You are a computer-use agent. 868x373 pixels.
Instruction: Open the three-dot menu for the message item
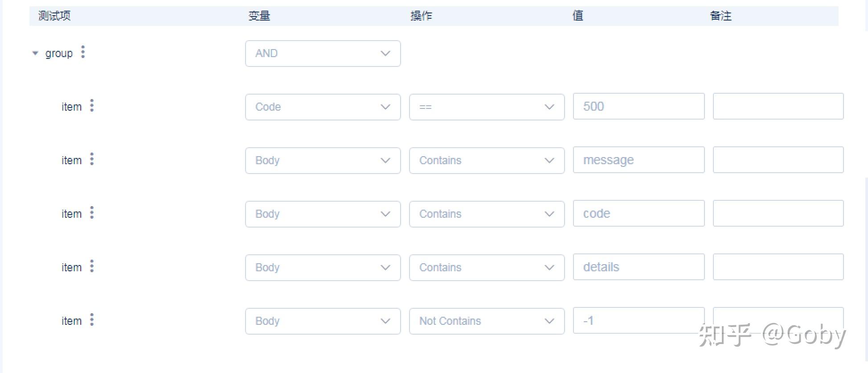tap(92, 159)
